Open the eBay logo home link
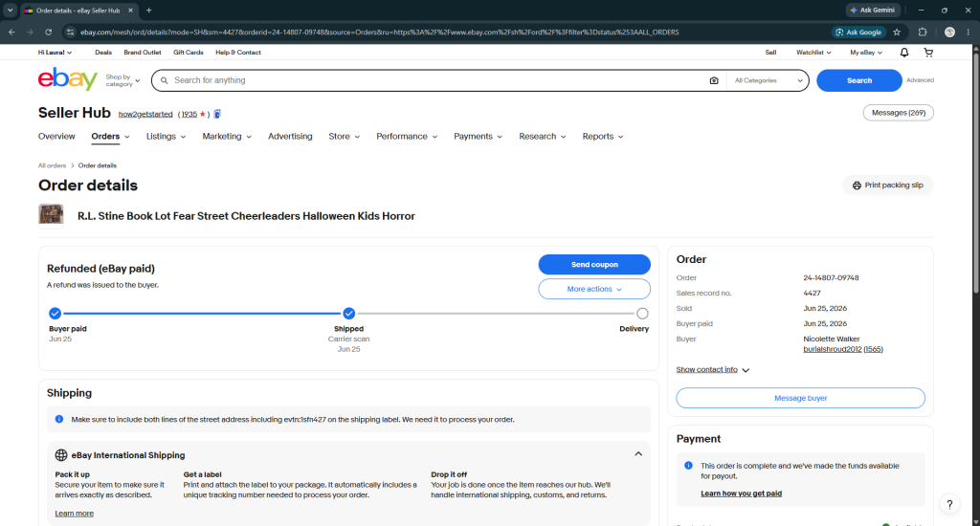The width and height of the screenshot is (980, 526). point(68,79)
